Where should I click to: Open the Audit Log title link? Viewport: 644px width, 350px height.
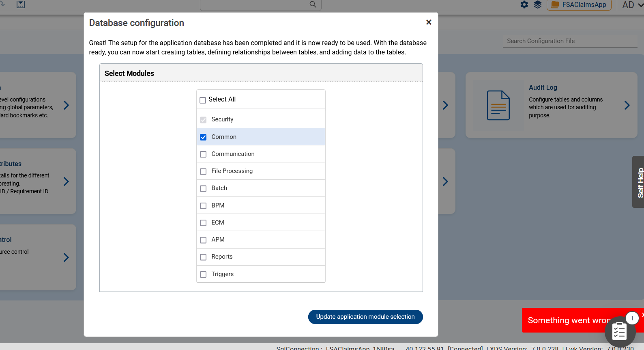coord(543,87)
